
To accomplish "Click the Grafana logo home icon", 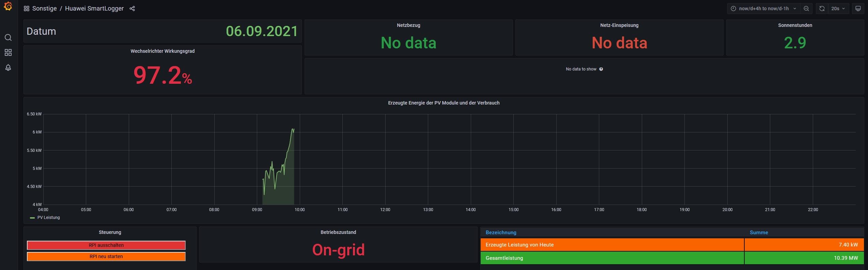I will 8,6.
